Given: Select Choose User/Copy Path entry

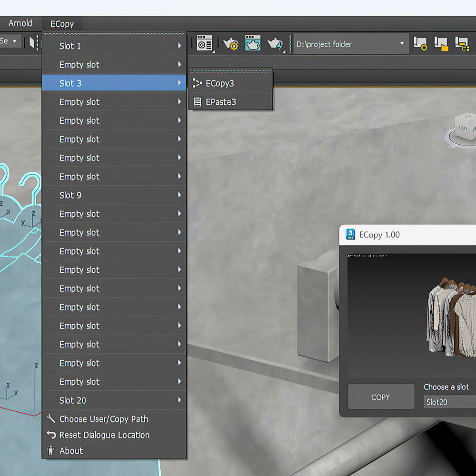Looking at the screenshot, I should [x=114, y=419].
